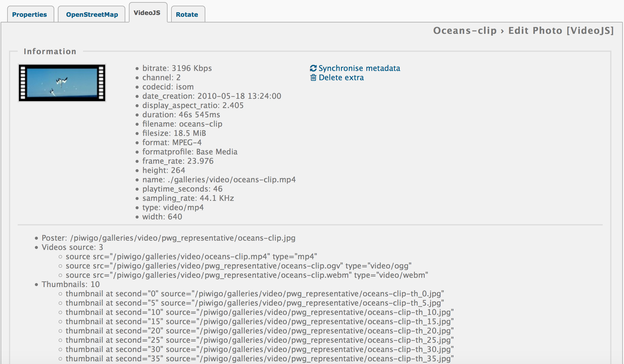Click the trash icon beside Delete extra

[x=313, y=78]
